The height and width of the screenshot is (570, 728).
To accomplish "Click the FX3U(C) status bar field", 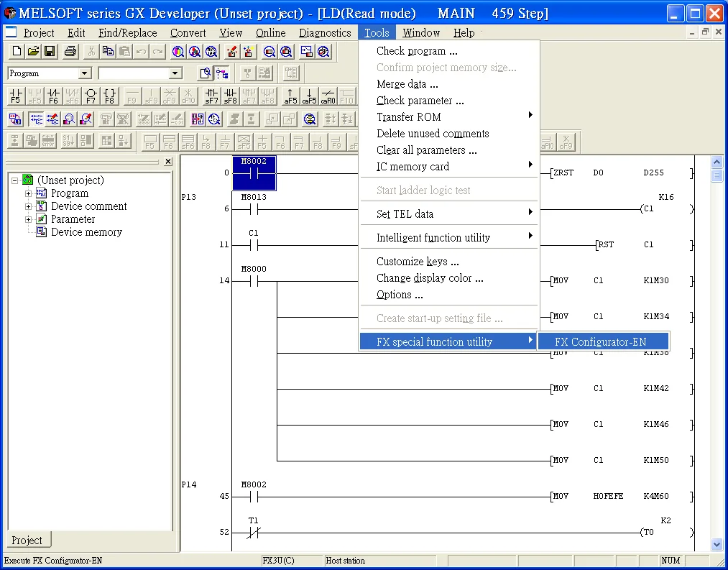I will [291, 560].
